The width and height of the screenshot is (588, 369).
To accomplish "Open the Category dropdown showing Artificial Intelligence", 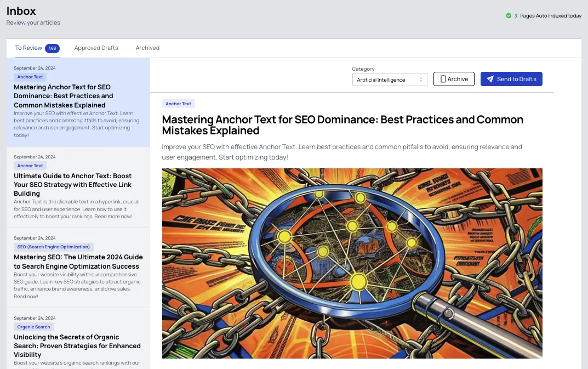I will coord(390,80).
